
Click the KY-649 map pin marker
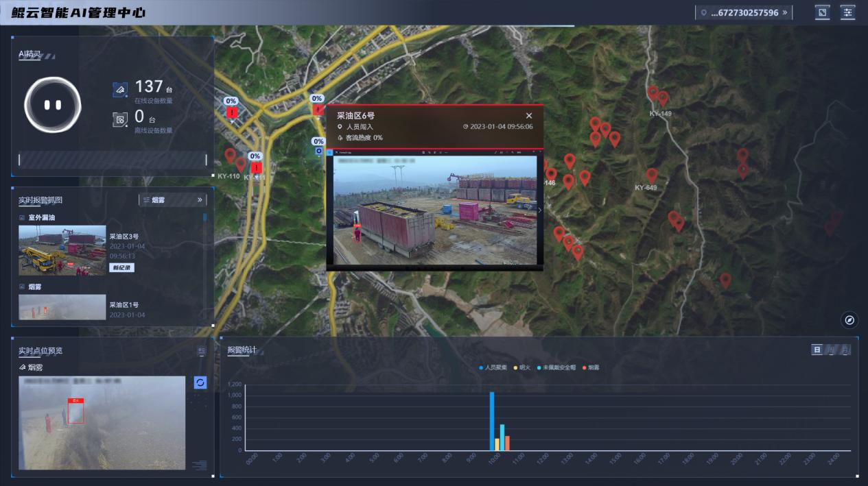652,175
